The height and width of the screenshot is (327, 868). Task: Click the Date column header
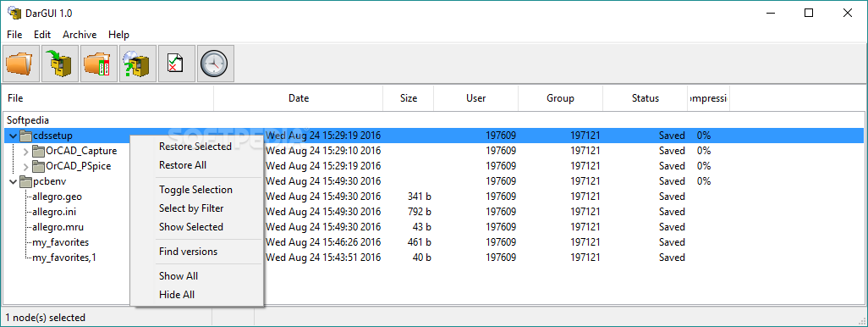click(299, 98)
